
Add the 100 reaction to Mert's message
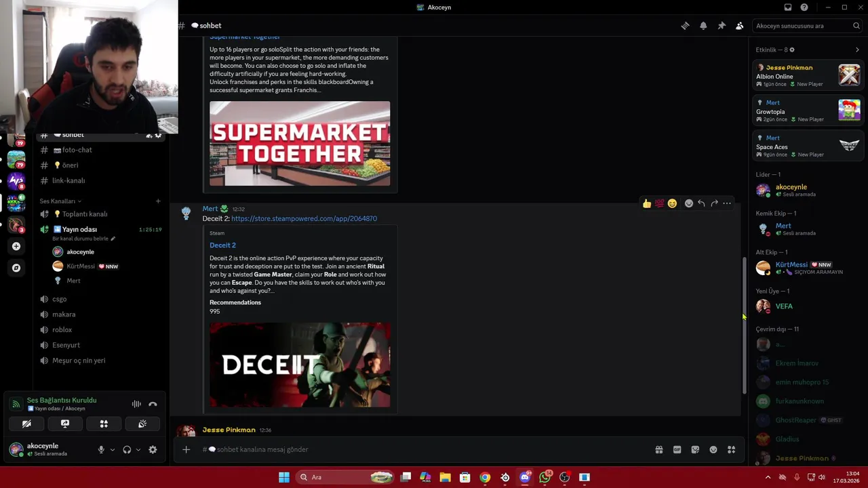tap(659, 203)
